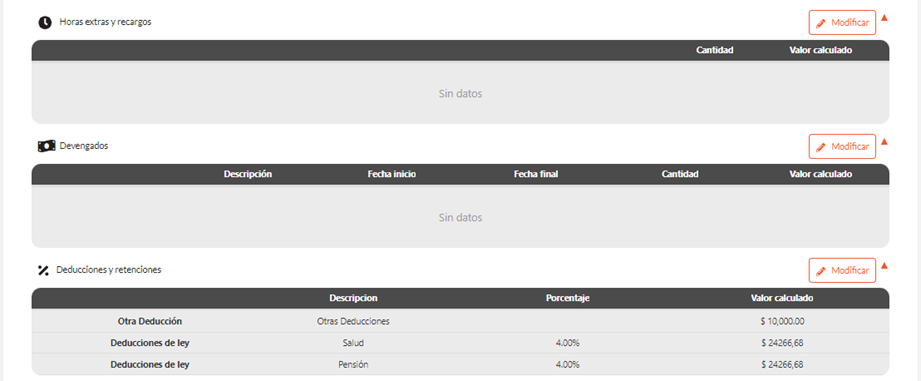This screenshot has width=921, height=381.
Task: Modify the Deducciones y retenciones entries
Action: tap(842, 271)
